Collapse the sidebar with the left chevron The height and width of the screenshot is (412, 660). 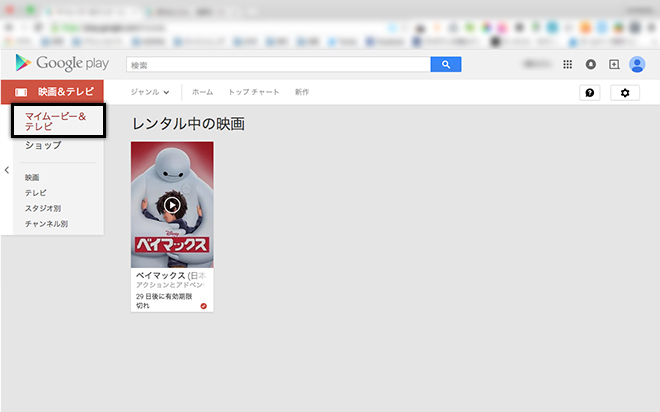pos(7,170)
